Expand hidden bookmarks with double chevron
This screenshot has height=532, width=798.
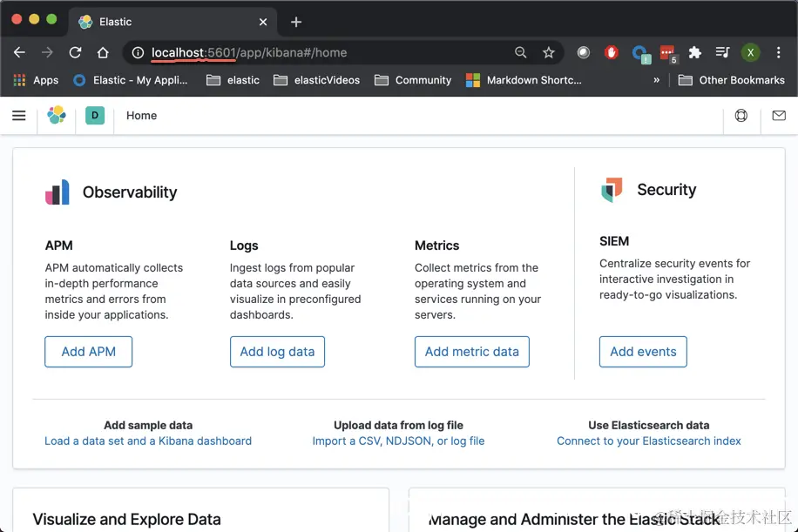click(657, 80)
